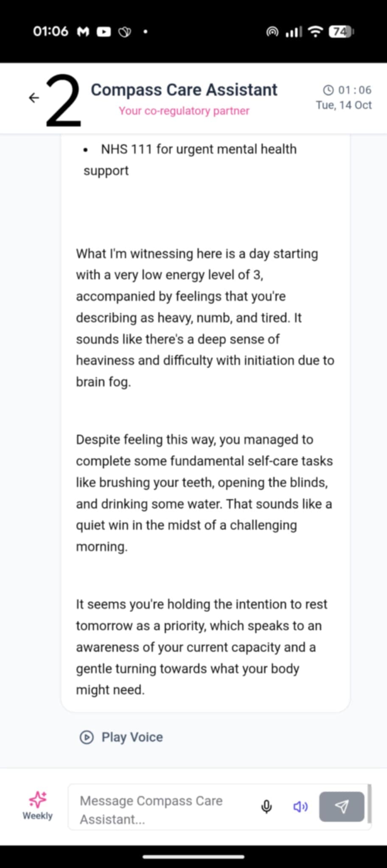Tap the Gmail notification icon in status bar
This screenshot has width=387, height=868.
[83, 32]
